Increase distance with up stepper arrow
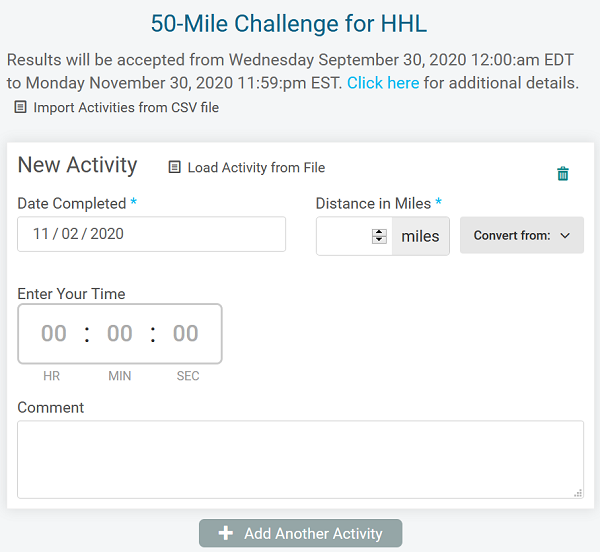 coord(379,232)
